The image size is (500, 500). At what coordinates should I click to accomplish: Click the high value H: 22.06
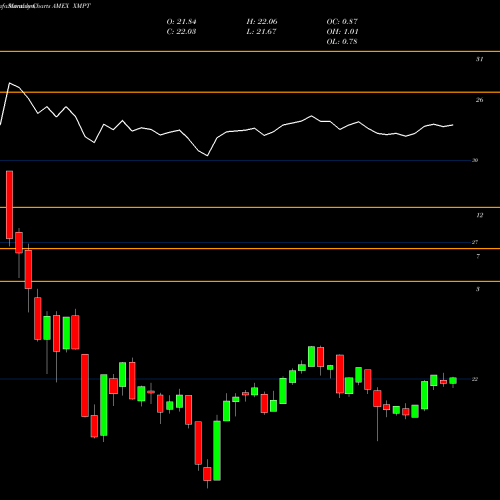262,22
